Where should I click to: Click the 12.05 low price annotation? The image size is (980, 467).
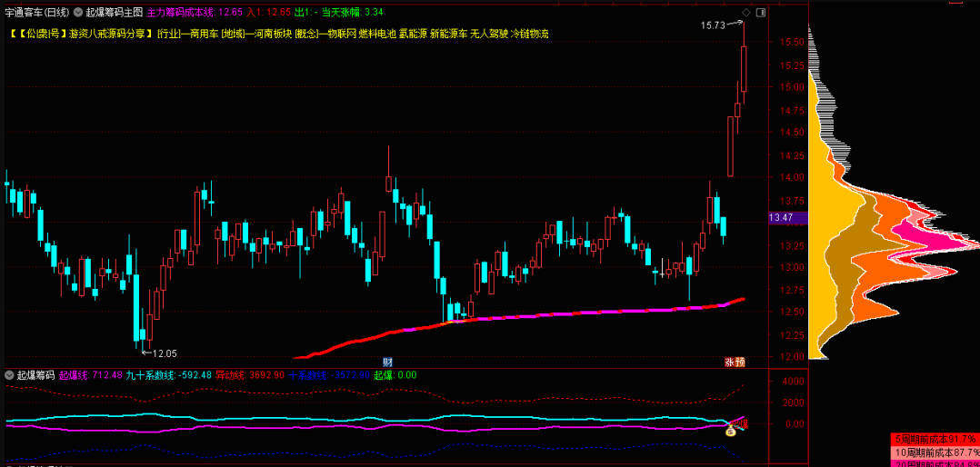[165, 353]
